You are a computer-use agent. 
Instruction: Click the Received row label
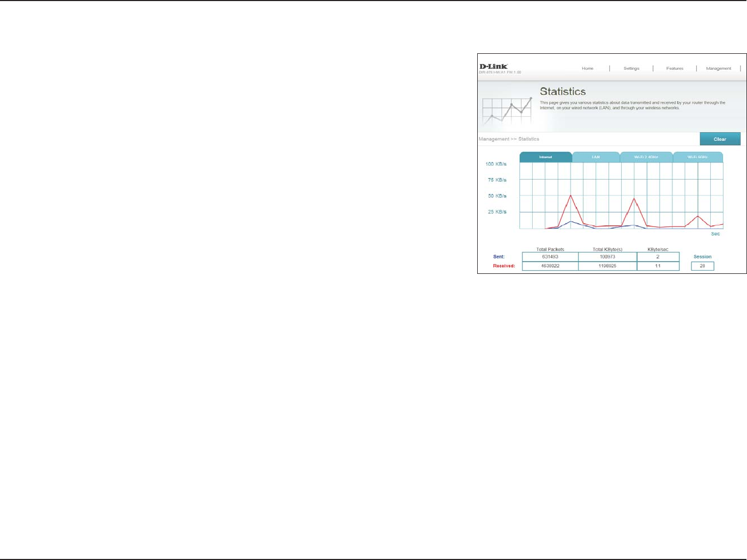(x=504, y=266)
